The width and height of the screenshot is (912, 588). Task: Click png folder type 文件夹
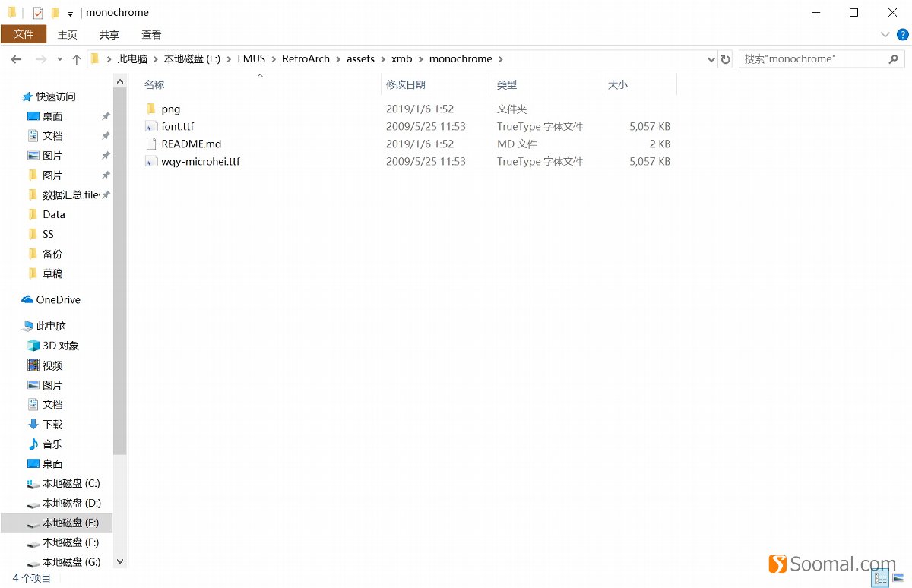click(x=511, y=109)
